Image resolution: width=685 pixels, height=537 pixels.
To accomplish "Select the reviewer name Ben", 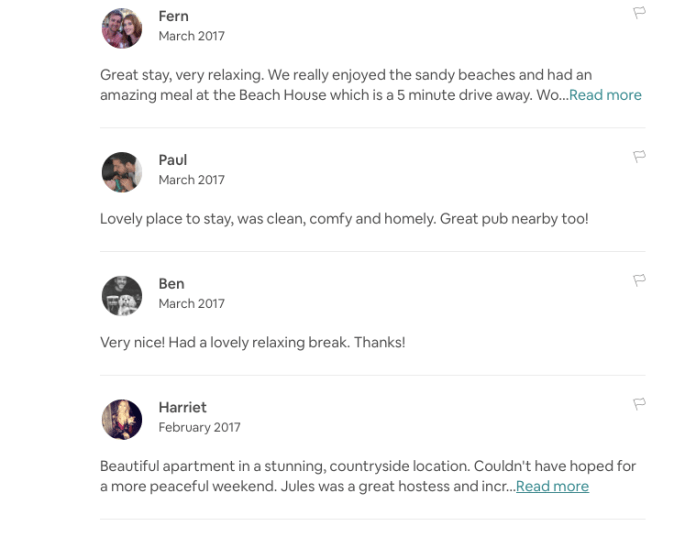I will point(171,284).
